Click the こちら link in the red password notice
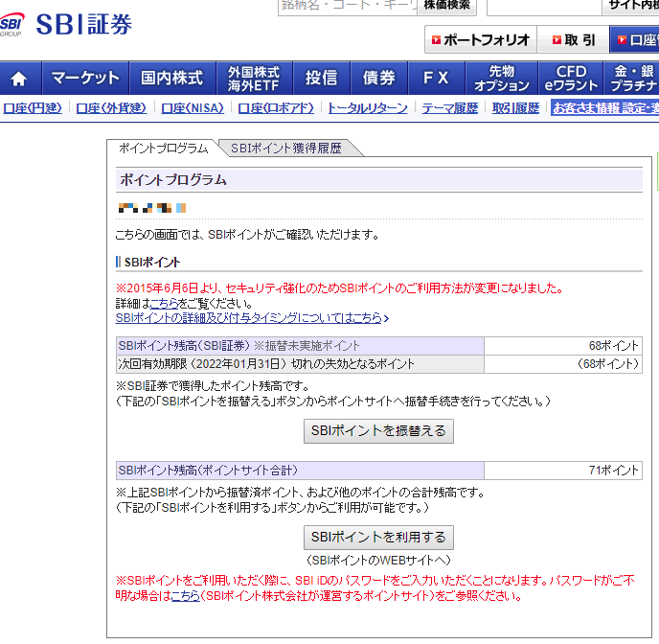Screen dimensions: 659x644 186,596
